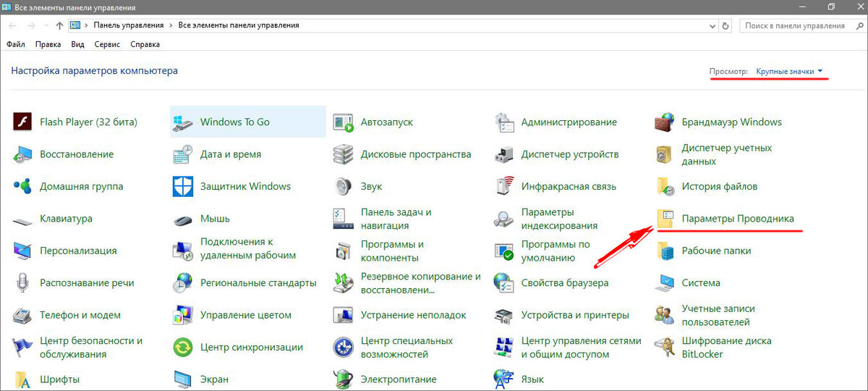
Task: Click the Центр безопасности и обслуживания link
Action: pyautogui.click(x=91, y=348)
